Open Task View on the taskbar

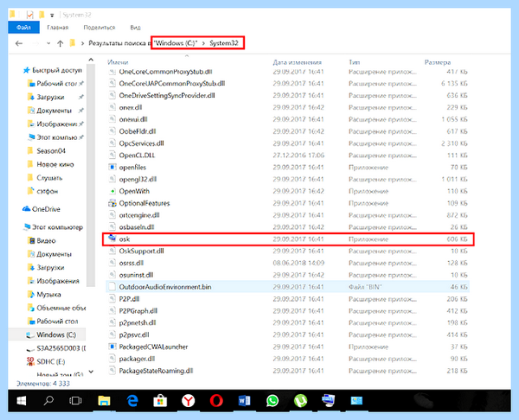[x=75, y=401]
